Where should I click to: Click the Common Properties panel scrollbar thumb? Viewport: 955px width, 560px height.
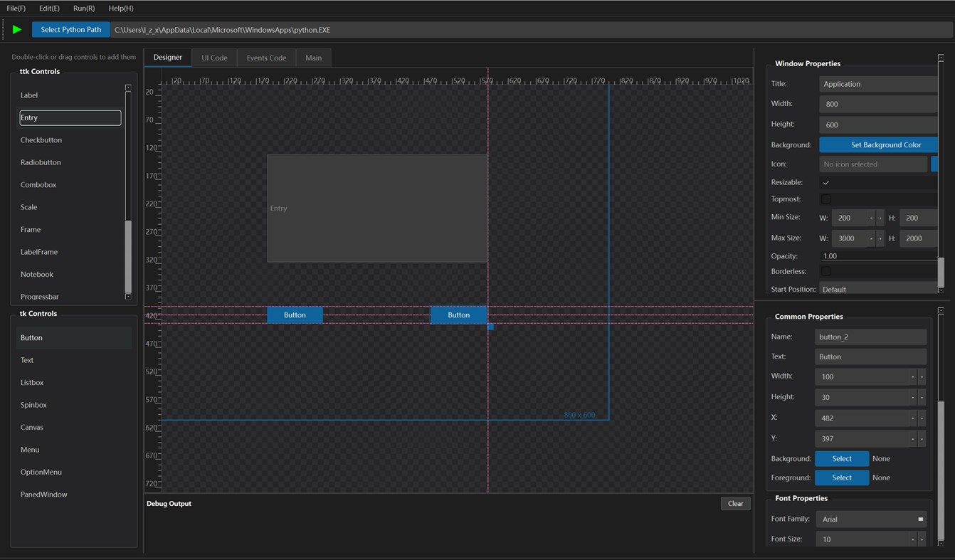pyautogui.click(x=941, y=470)
